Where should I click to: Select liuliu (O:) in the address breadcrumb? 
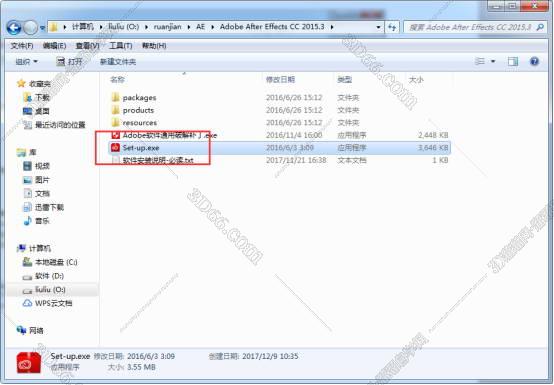pyautogui.click(x=124, y=27)
